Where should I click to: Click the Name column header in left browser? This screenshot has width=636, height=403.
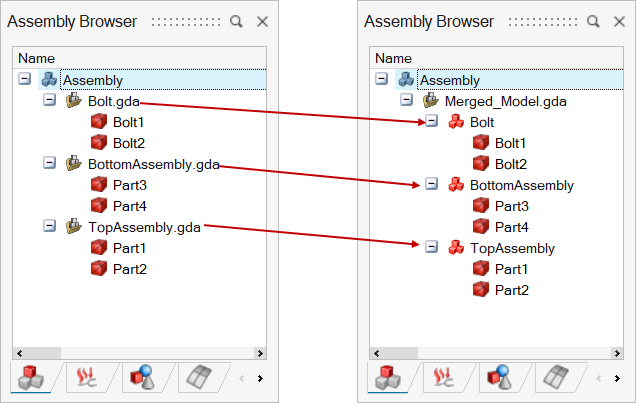(140, 58)
